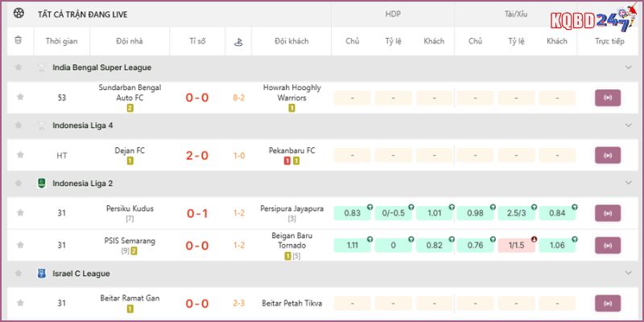
Task: Click the 0.83 home odds for Persiku Kudus
Action: click(353, 213)
